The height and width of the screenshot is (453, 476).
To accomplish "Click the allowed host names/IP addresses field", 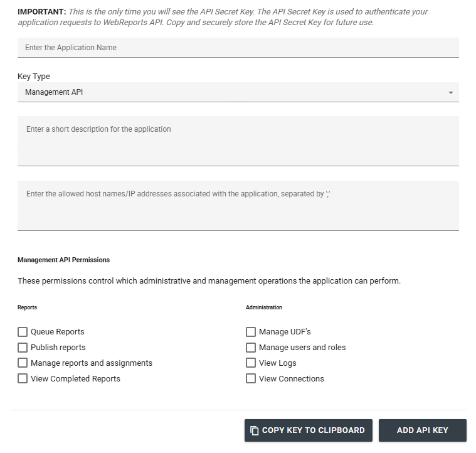I will [238, 206].
